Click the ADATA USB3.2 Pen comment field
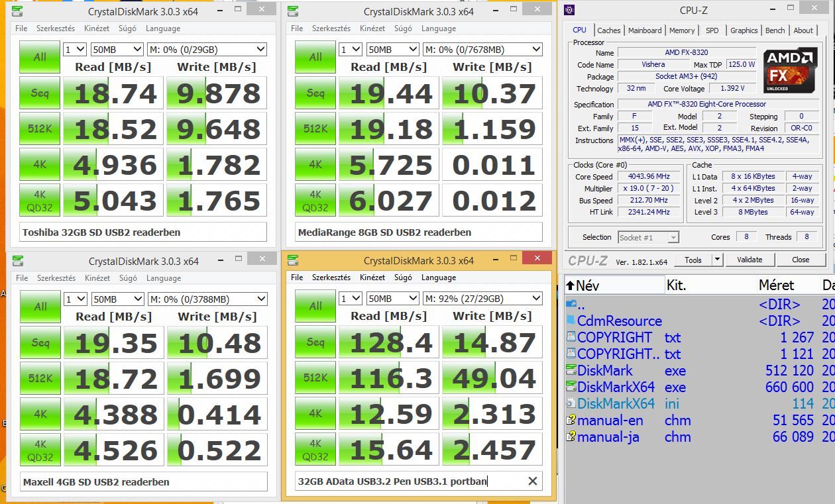The width and height of the screenshot is (835, 504). click(x=419, y=481)
